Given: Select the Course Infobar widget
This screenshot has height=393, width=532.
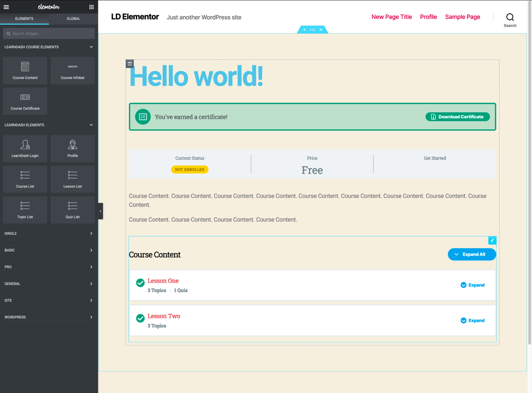Looking at the screenshot, I should click(x=73, y=71).
